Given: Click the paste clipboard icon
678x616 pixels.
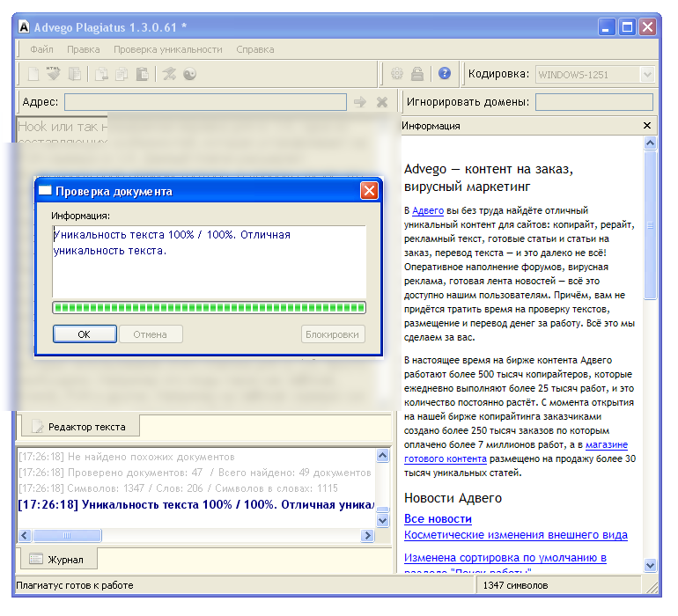Looking at the screenshot, I should tap(143, 74).
